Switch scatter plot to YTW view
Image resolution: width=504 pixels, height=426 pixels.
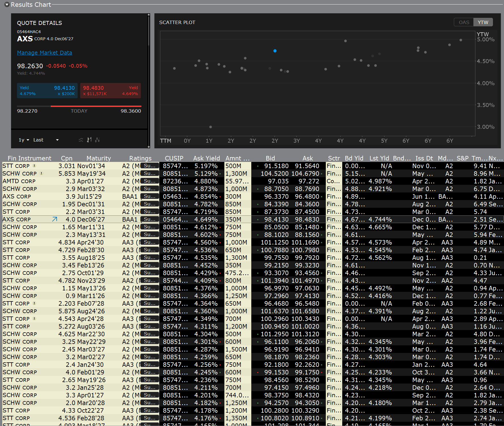point(483,22)
